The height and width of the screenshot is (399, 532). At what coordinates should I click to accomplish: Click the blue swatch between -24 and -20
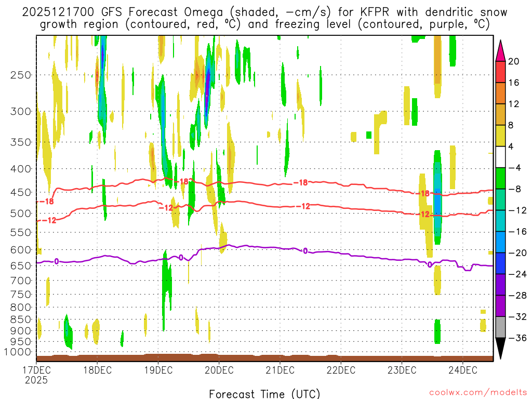click(500, 263)
